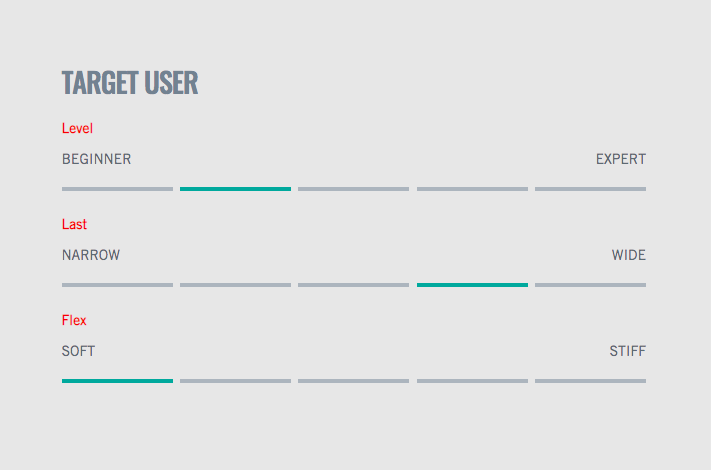Screen dimensions: 711x470
Task: Choose the second Last bar segment
Action: (x=235, y=285)
